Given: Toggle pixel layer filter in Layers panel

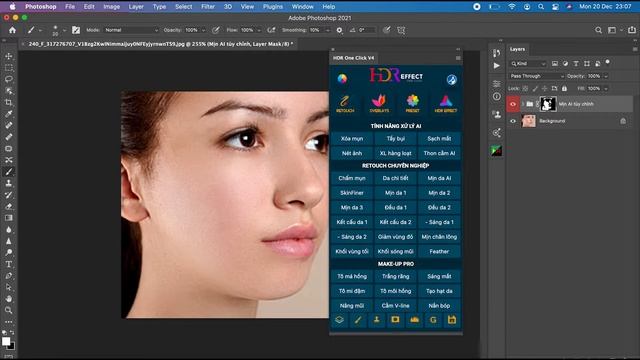Looking at the screenshot, I should click(555, 64).
